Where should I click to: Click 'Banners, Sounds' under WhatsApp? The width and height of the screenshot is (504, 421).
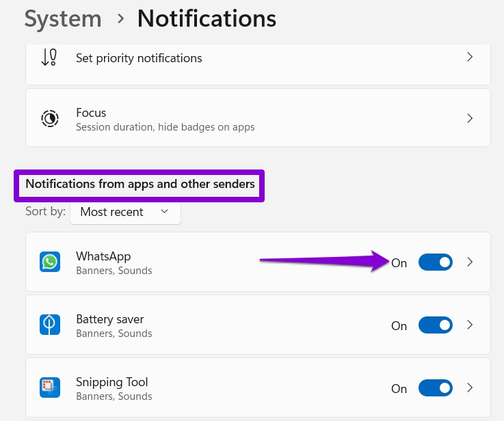pyautogui.click(x=114, y=271)
